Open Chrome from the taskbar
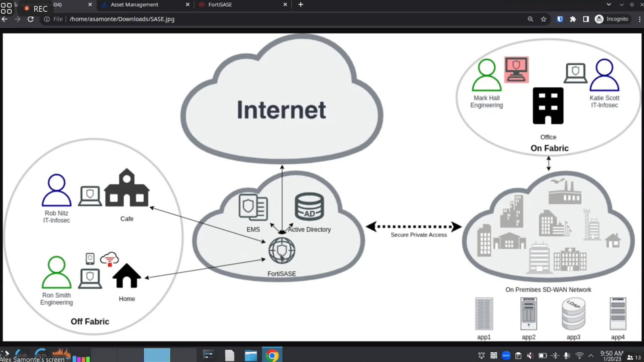 click(272, 355)
